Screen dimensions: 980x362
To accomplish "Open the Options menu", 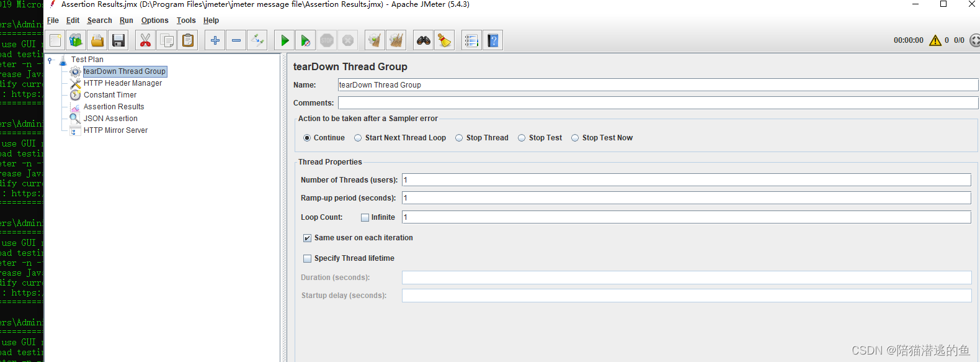I will pyautogui.click(x=154, y=20).
